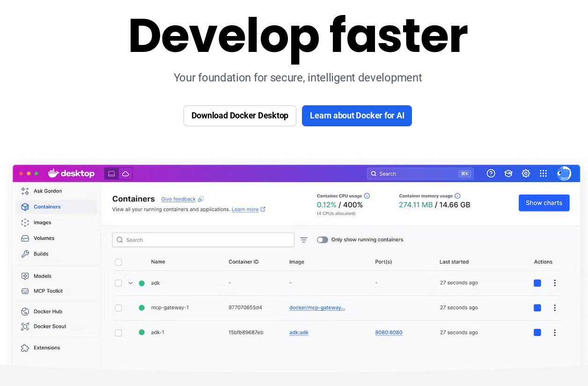
Task: Toggle Only show running containers
Action: tap(322, 240)
